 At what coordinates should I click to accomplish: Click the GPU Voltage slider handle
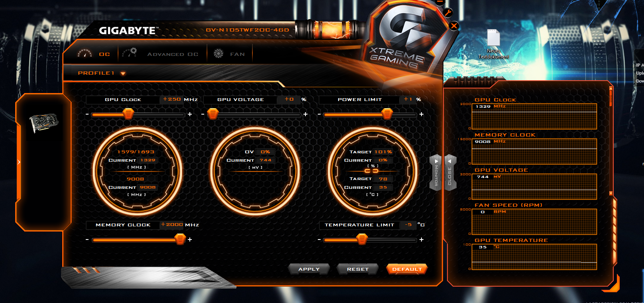tap(213, 114)
